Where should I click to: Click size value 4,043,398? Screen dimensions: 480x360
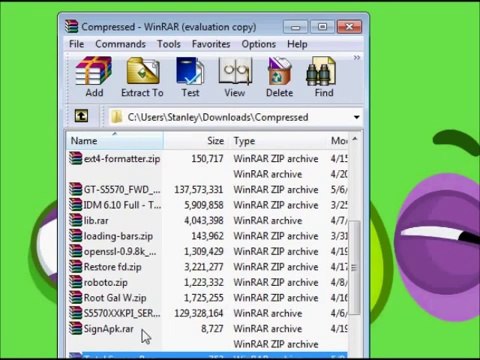[x=204, y=221]
